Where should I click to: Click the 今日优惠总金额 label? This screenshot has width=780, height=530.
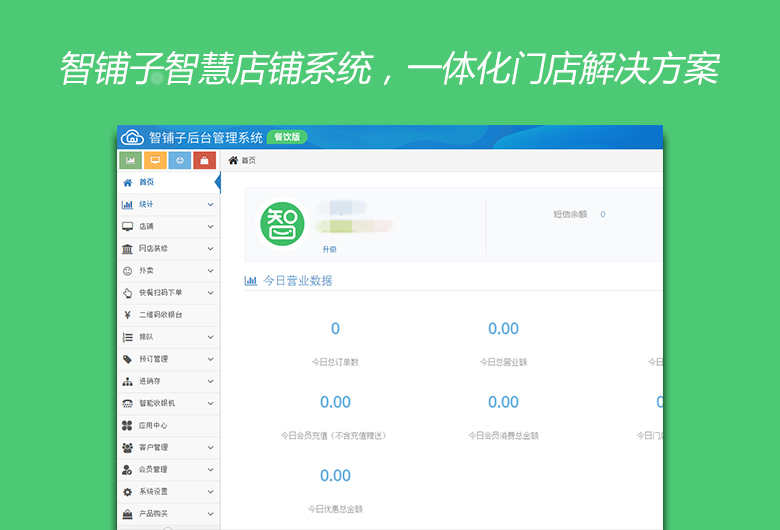(x=335, y=509)
